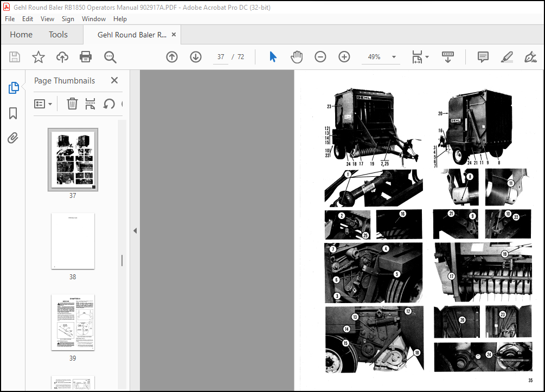Open the Page Thumbnails sidebar icon
Image resolution: width=545 pixels, height=392 pixels.
click(x=13, y=88)
